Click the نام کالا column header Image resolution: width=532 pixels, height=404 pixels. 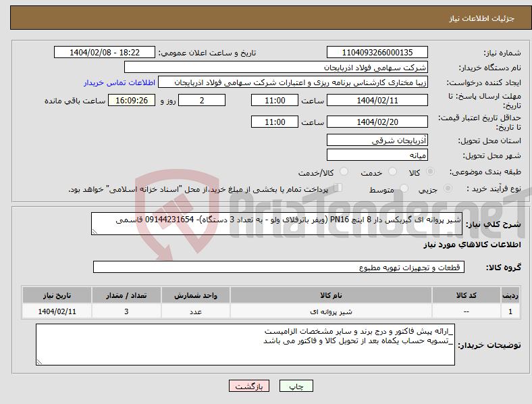point(331,295)
